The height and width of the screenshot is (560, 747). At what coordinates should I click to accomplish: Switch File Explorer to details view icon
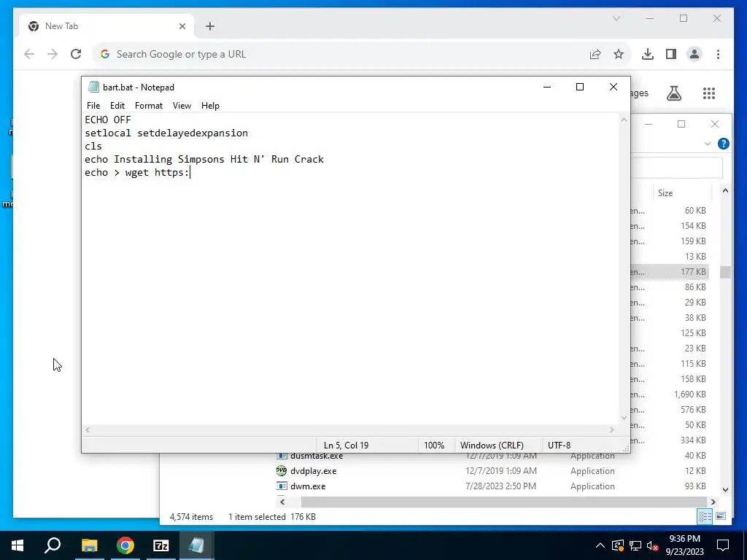705,516
